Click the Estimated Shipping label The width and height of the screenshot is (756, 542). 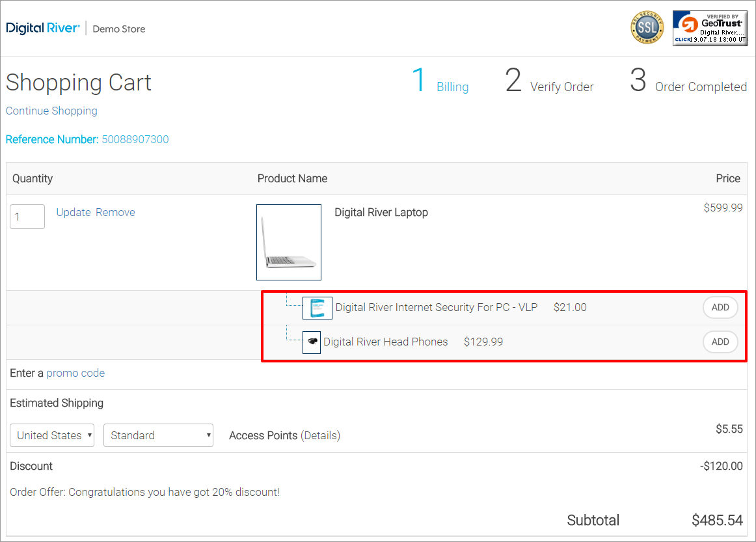(x=57, y=403)
